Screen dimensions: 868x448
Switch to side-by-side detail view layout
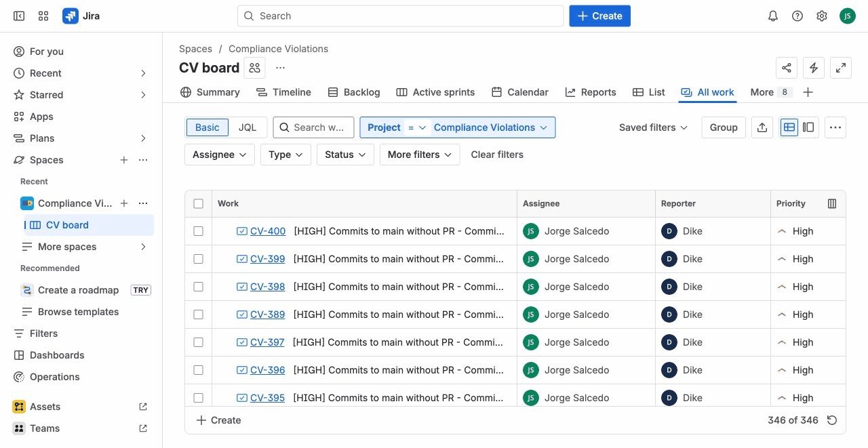tap(808, 127)
